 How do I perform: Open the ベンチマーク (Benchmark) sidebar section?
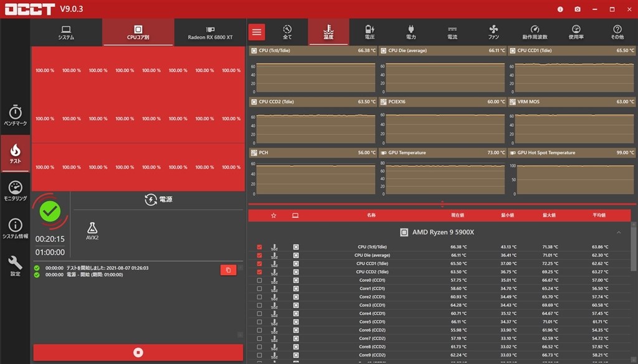15,115
